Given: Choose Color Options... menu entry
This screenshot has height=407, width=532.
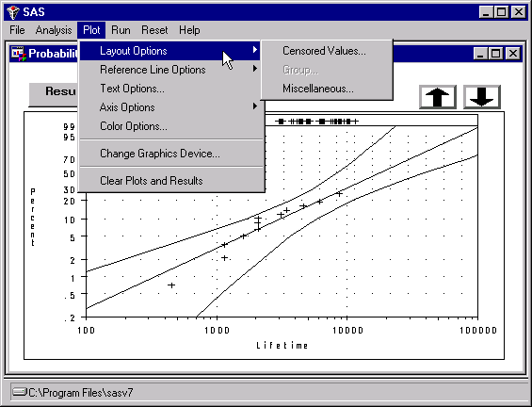Looking at the screenshot, I should [170, 126].
